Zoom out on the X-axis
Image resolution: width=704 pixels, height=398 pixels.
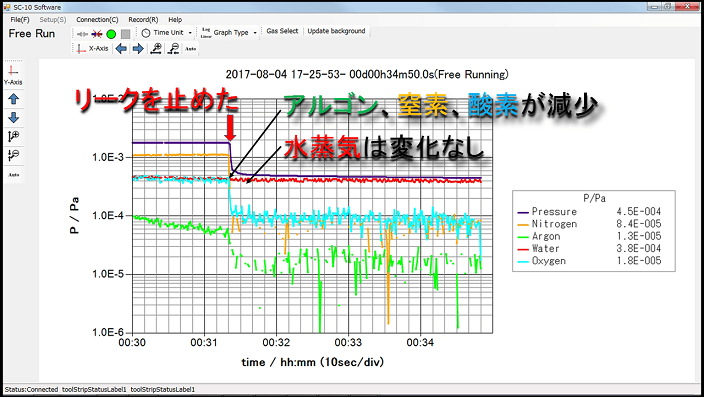[173, 49]
